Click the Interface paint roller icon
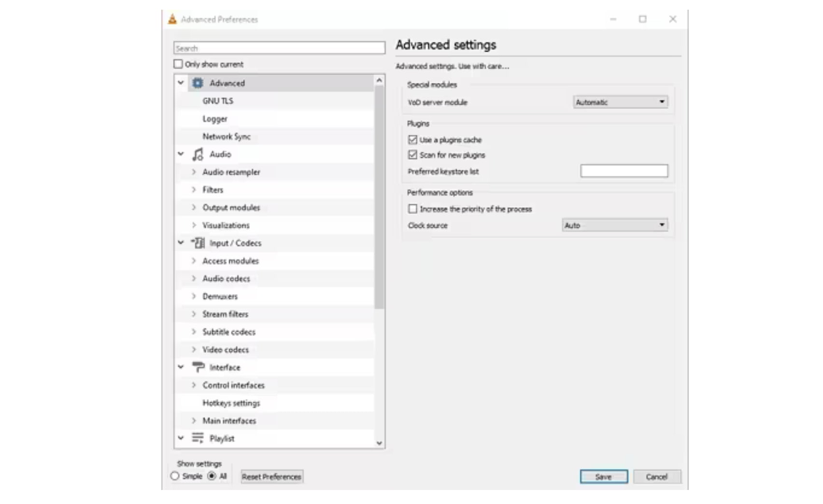Screen dimensions: 823x504 (198, 367)
